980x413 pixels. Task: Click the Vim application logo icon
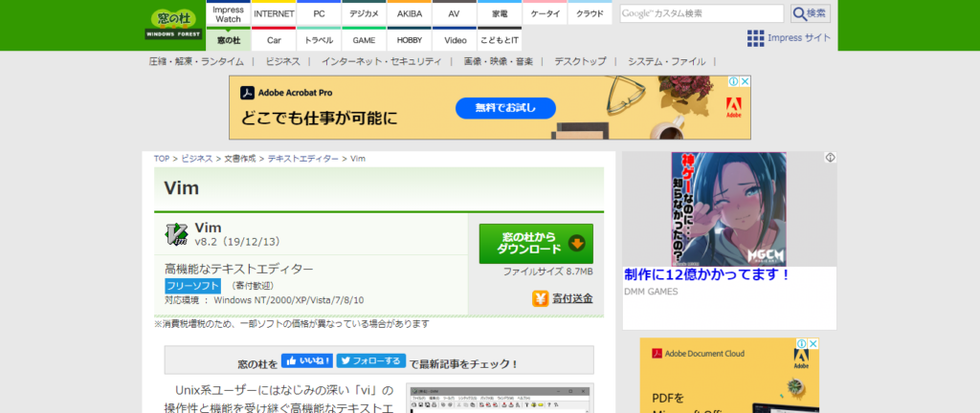click(176, 234)
